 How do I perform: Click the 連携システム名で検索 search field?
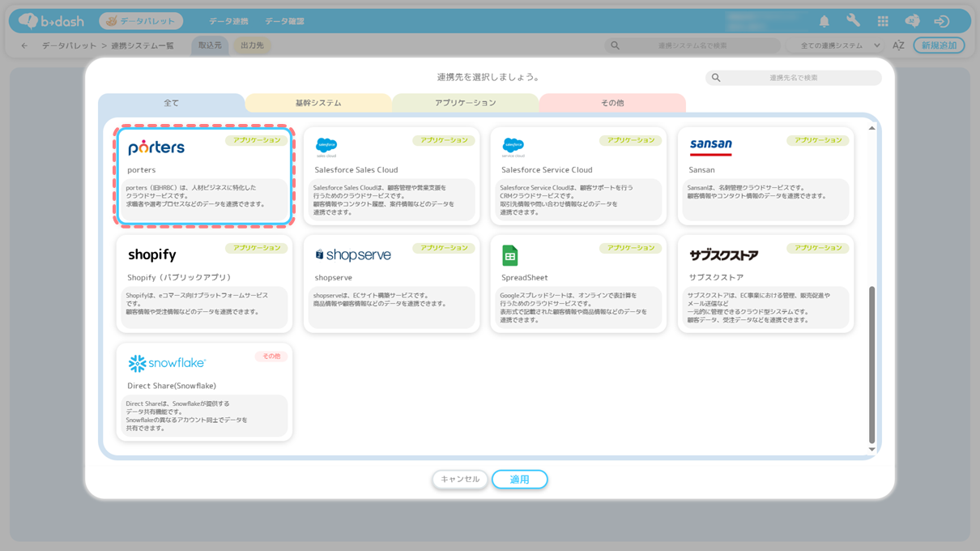(692, 45)
